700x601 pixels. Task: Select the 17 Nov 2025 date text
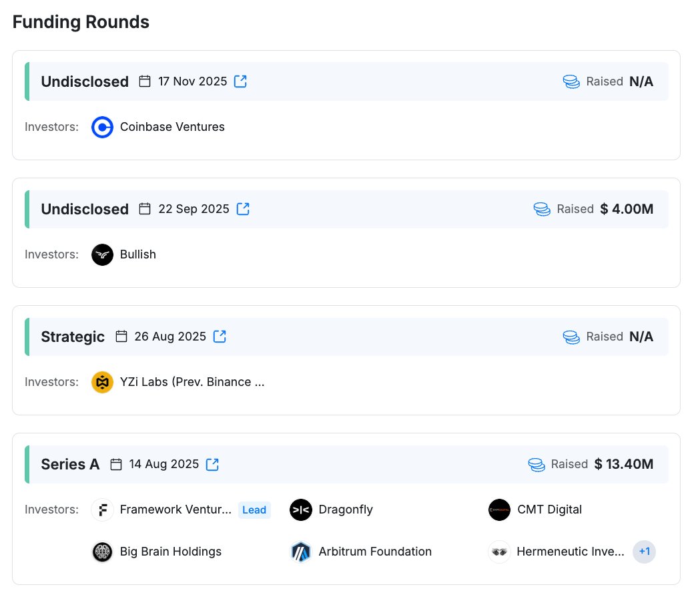192,81
